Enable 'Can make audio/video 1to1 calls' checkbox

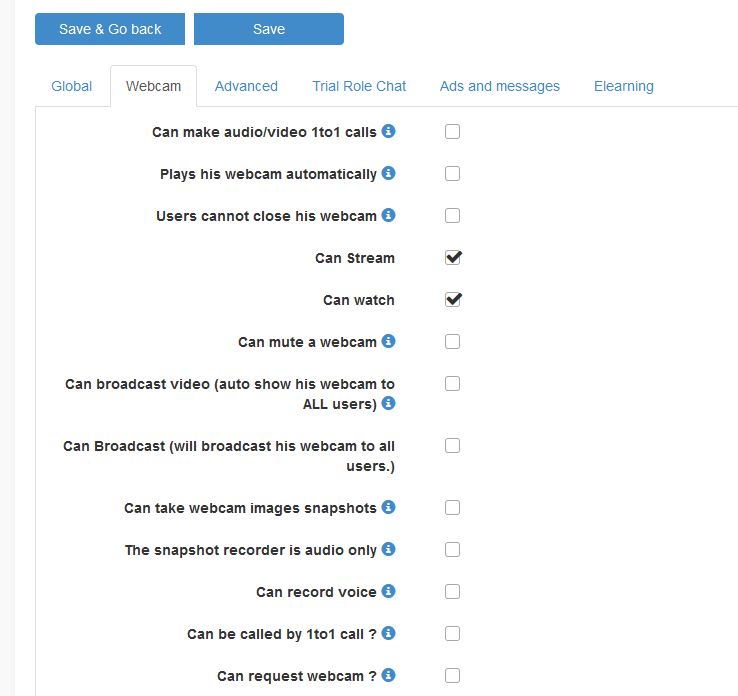[453, 131]
